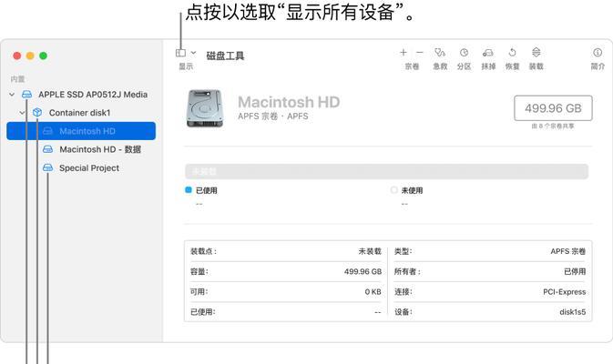
Task: Click the Erase (抹掉) icon
Action: (x=488, y=53)
